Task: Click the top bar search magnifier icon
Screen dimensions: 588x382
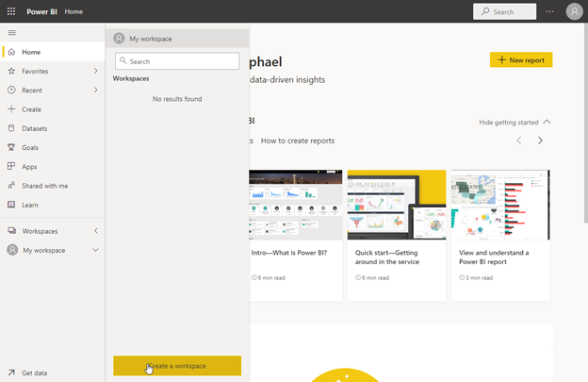Action: tap(485, 11)
